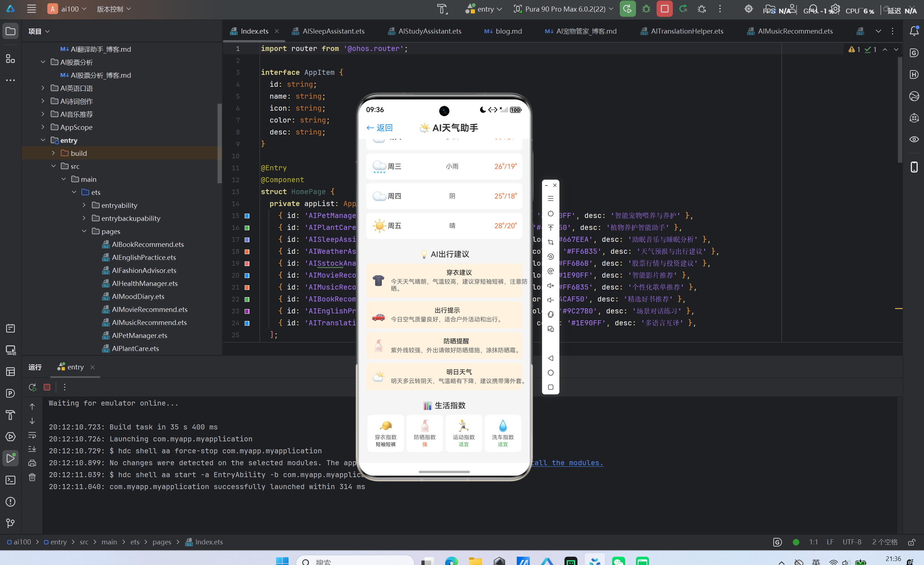Switch to AISleepAssistant.ets tab
Image resolution: width=924 pixels, height=565 pixels.
click(x=328, y=31)
